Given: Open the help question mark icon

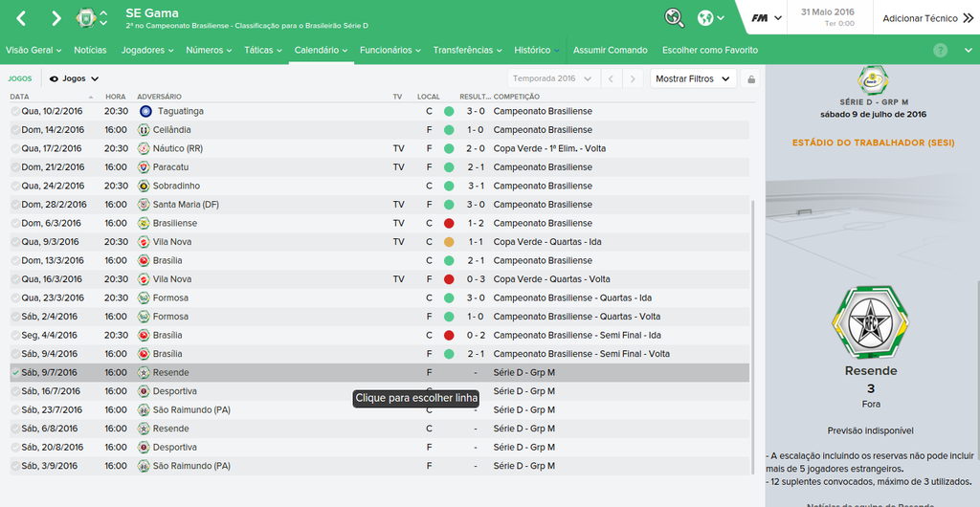Looking at the screenshot, I should (x=940, y=50).
